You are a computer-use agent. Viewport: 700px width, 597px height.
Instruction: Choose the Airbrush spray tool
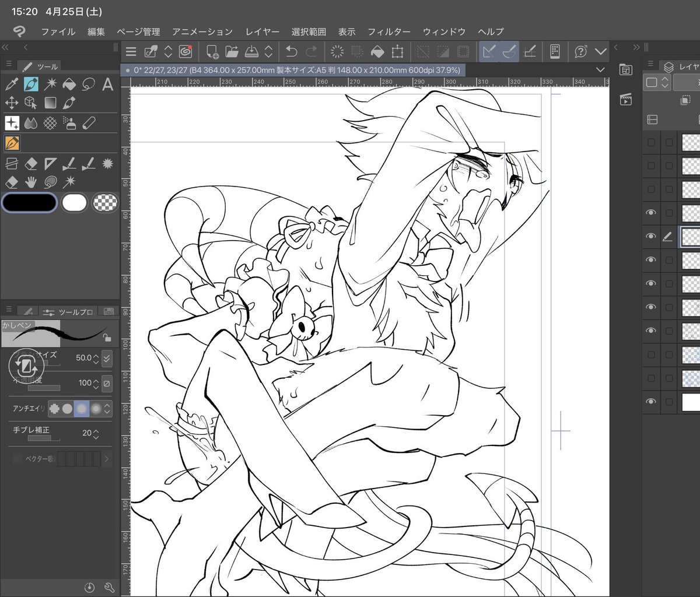click(x=69, y=123)
